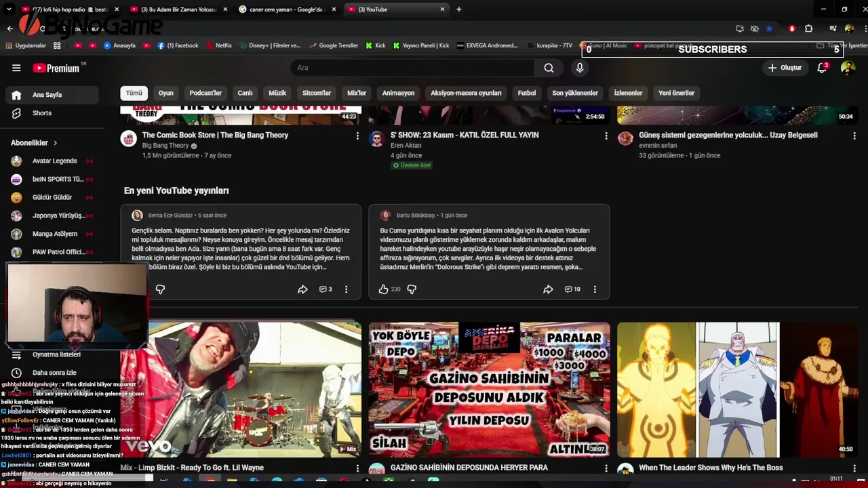The width and height of the screenshot is (868, 488).
Task: Select the Yeni öneriler filter chip
Action: point(676,93)
